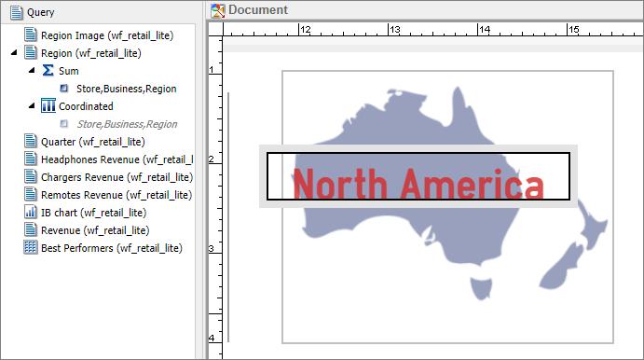Select the IB chart bar-chart icon
This screenshot has height=360, width=644.
tap(31, 212)
